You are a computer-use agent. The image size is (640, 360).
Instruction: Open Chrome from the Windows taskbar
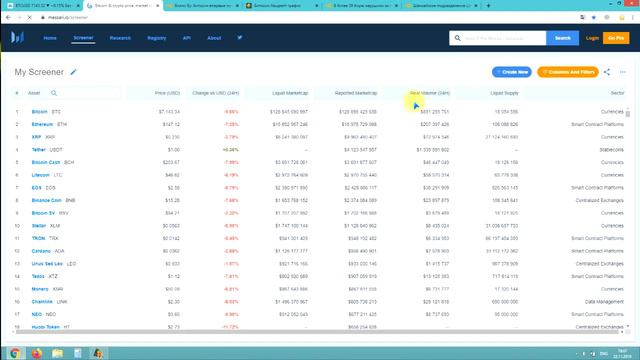pos(15,353)
